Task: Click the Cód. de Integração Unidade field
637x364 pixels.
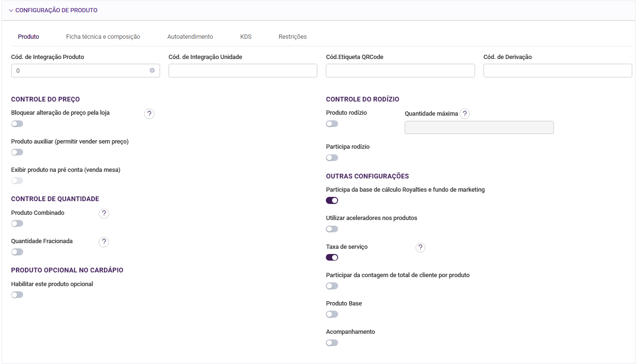Action: pyautogui.click(x=243, y=71)
